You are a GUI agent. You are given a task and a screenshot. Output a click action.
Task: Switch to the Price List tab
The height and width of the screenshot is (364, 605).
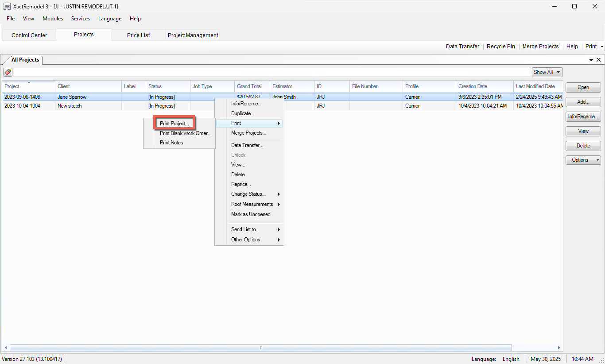coord(139,35)
